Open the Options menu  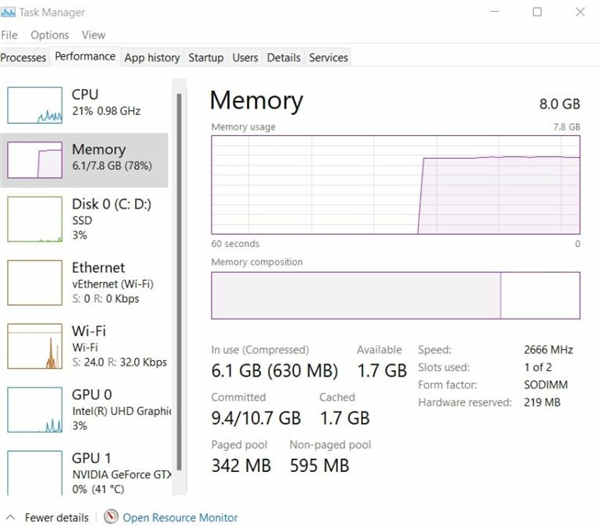(x=50, y=35)
